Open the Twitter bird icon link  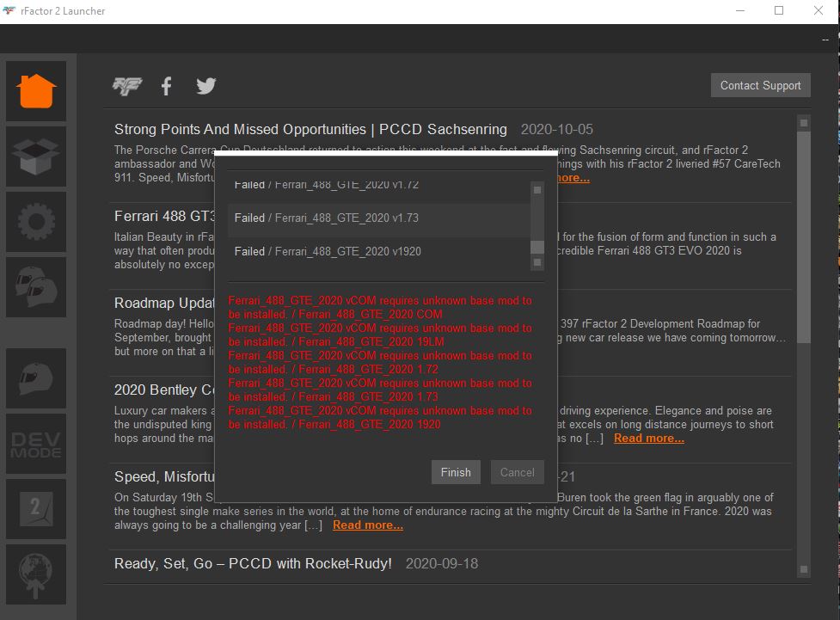(205, 86)
